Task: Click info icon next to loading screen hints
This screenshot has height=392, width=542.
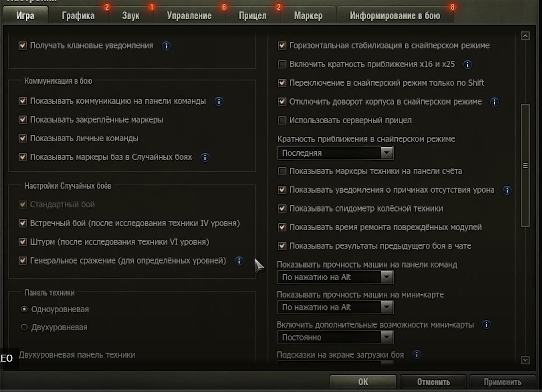Action: (417, 354)
